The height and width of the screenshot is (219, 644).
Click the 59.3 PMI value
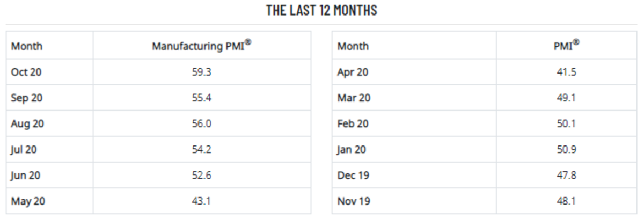pyautogui.click(x=202, y=72)
